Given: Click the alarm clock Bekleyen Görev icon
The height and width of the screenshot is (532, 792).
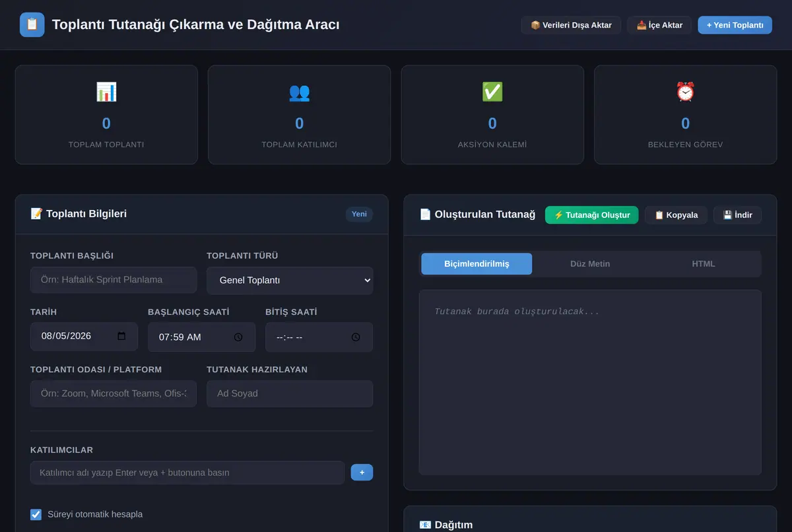Looking at the screenshot, I should click(x=685, y=92).
